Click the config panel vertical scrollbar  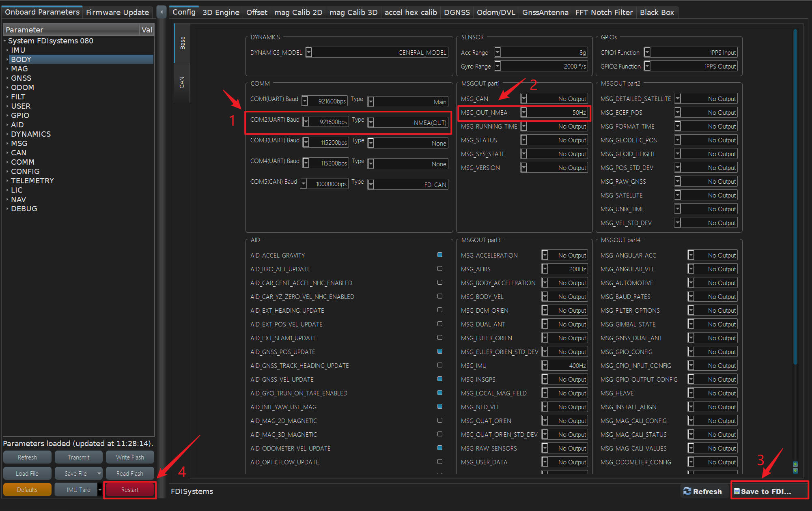coord(795,197)
